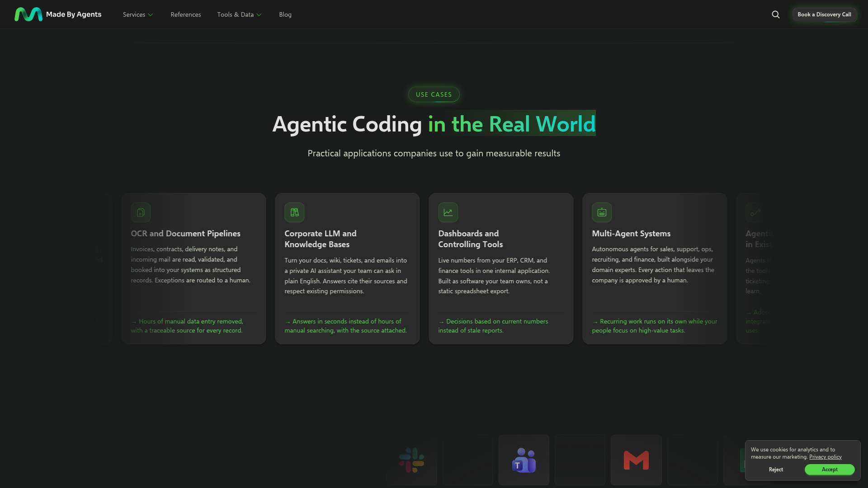Click the USE CASES badge
Screen dimensions: 868x488
(434, 94)
